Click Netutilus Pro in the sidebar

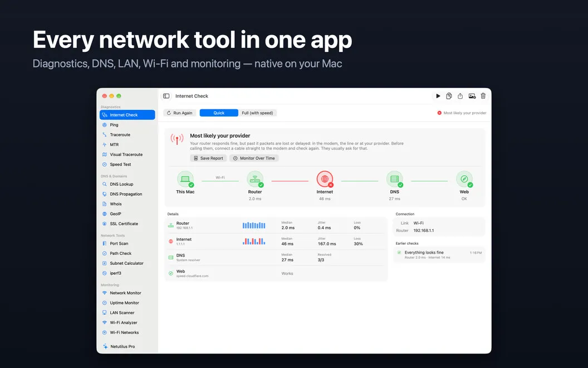click(128, 347)
